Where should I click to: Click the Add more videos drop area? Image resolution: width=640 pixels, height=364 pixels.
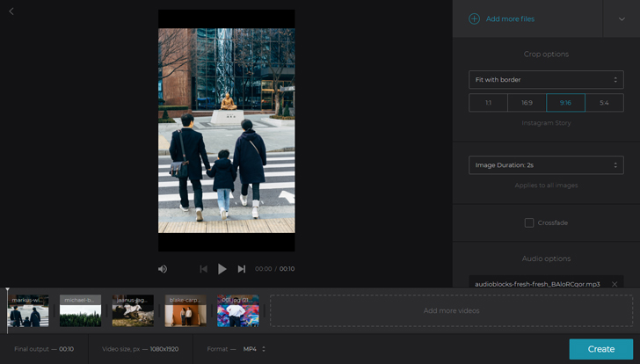click(452, 310)
